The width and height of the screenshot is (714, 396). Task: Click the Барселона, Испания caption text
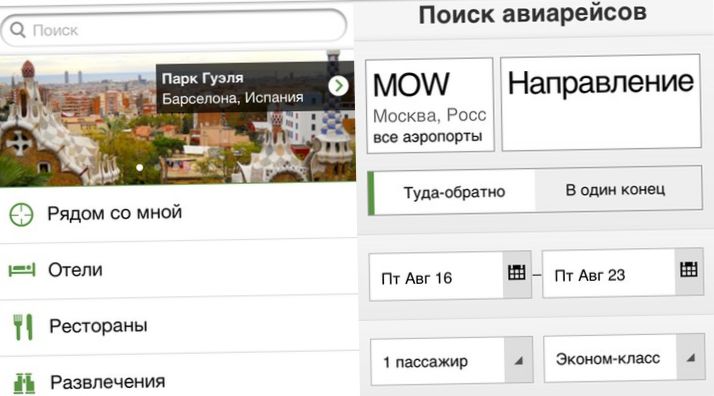[233, 98]
